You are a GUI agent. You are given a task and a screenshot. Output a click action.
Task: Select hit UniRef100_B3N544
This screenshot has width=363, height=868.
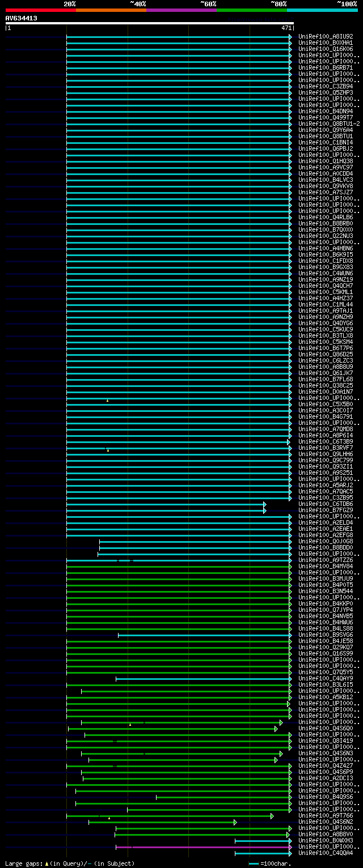point(326,591)
